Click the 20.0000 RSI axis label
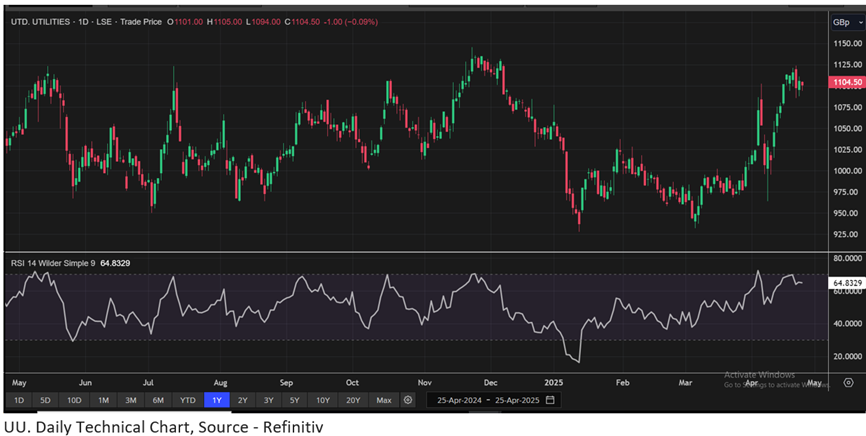 (x=847, y=357)
